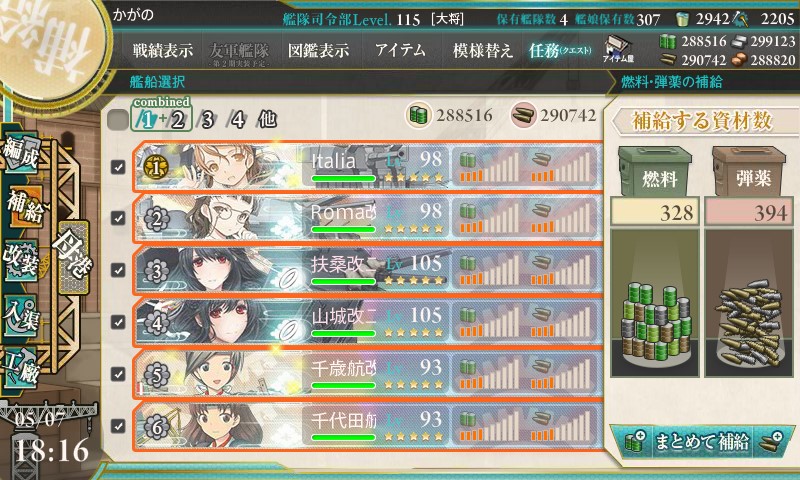Open the 任務 quest menu
Viewport: 800px width, 480px height.
pyautogui.click(x=560, y=50)
